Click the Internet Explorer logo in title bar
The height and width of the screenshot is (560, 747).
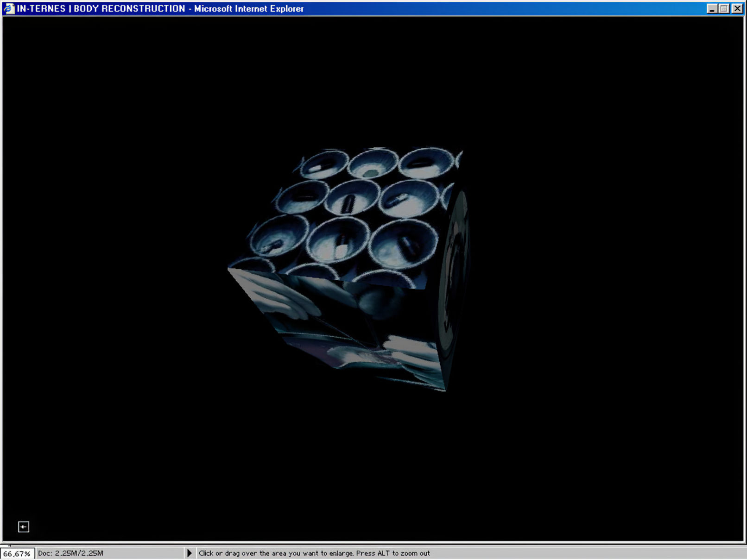[9, 8]
